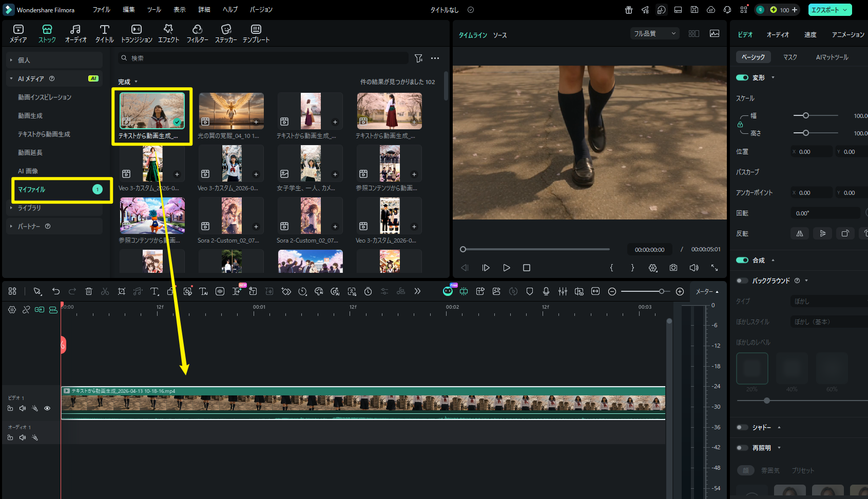Hide the ビデオ 1 track with eye icon
Viewport: 868px width, 499px height.
(x=47, y=409)
